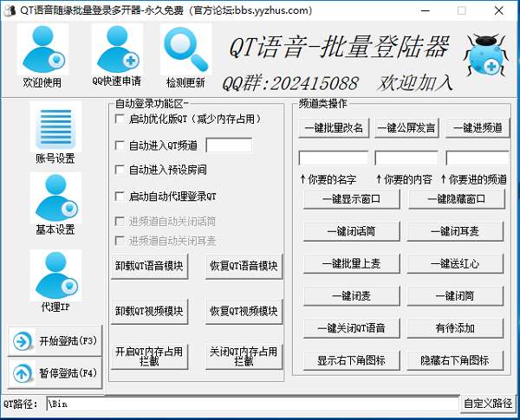Click 关闭QT内存占用拦截 button
The height and width of the screenshot is (420, 520).
pos(244,357)
